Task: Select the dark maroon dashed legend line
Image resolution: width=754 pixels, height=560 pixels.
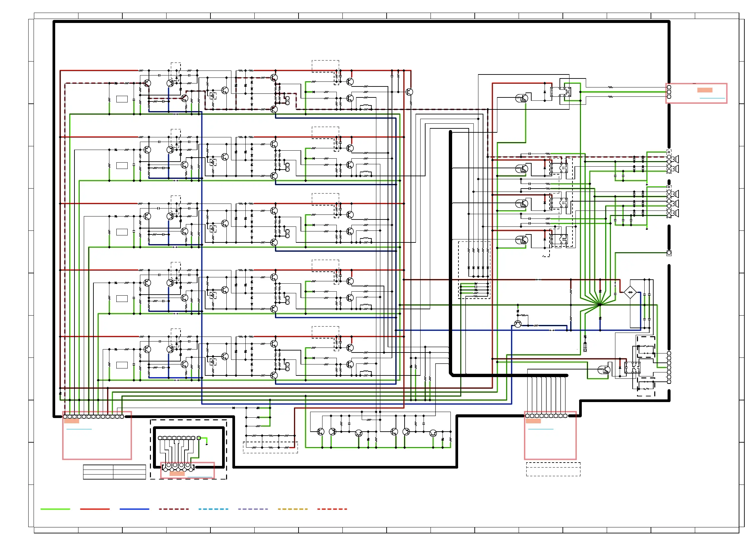Action: tap(174, 509)
